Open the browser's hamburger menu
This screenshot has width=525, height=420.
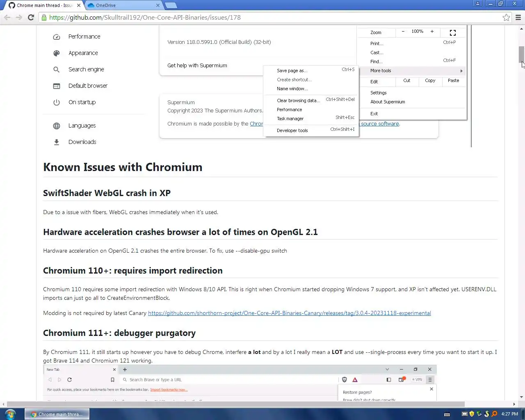[518, 17]
